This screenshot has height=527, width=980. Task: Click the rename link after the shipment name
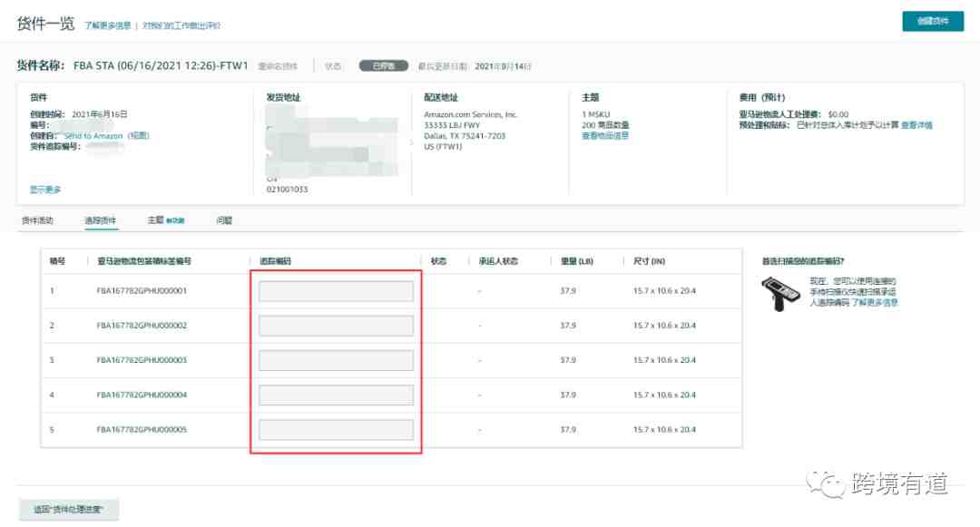point(278,66)
